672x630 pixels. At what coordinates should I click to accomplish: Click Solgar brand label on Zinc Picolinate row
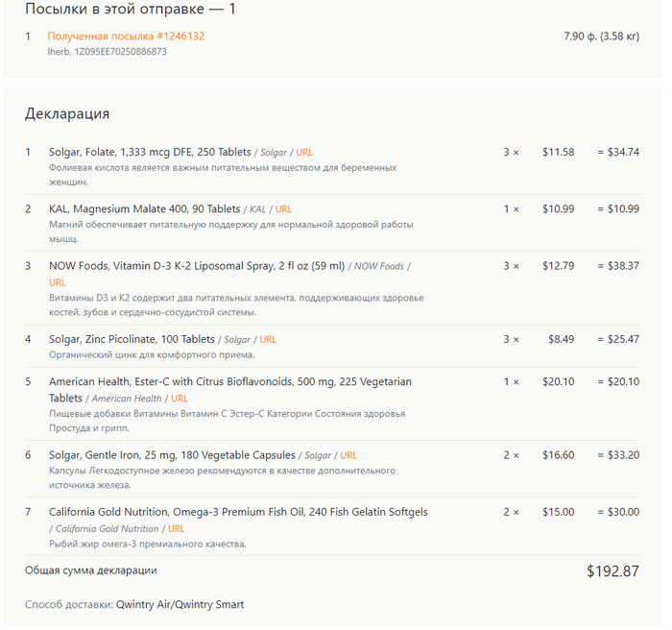(237, 340)
